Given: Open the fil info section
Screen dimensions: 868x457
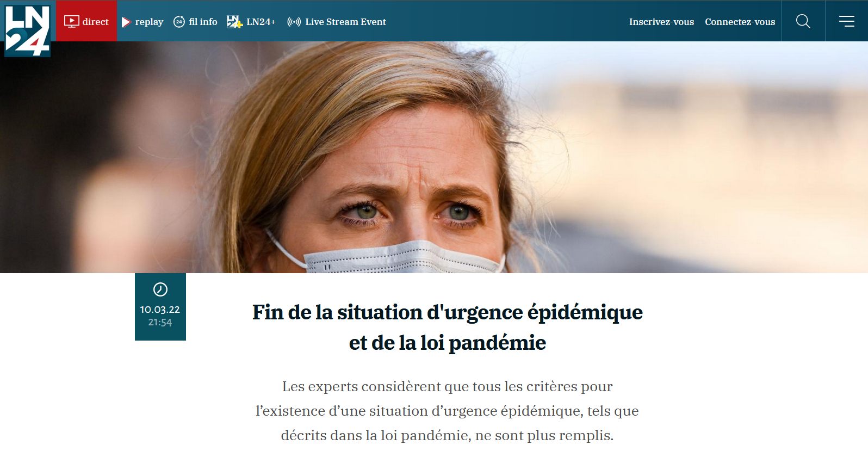Looking at the screenshot, I should tap(195, 22).
